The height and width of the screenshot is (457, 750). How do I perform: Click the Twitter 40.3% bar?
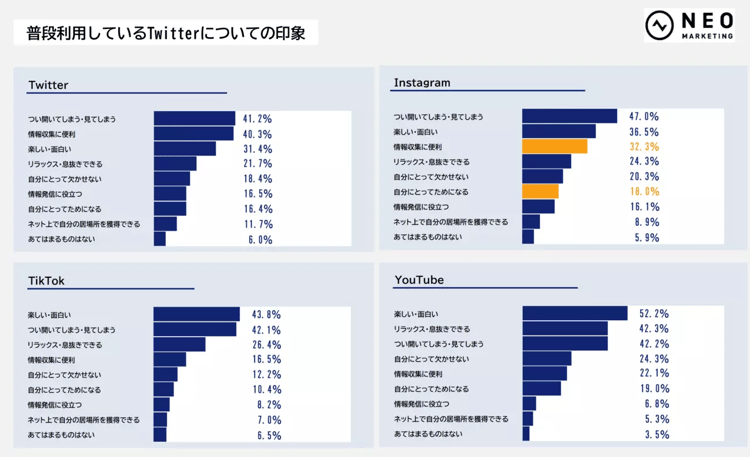pyautogui.click(x=194, y=134)
